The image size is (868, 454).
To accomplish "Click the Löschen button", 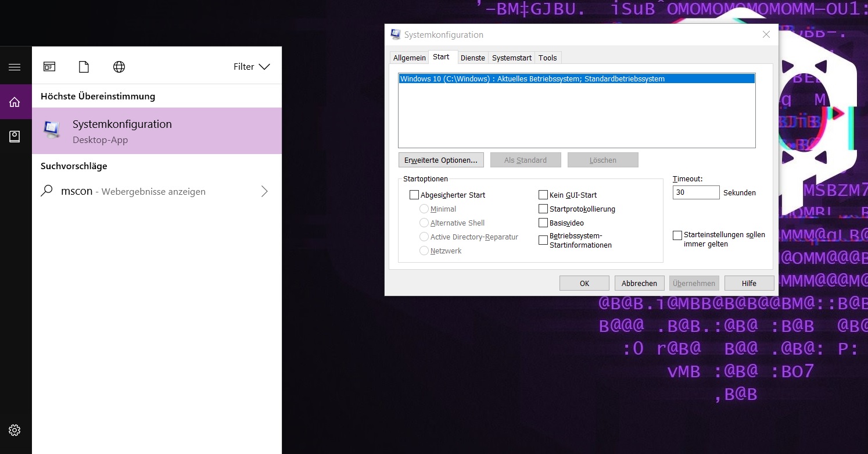I will pos(603,160).
